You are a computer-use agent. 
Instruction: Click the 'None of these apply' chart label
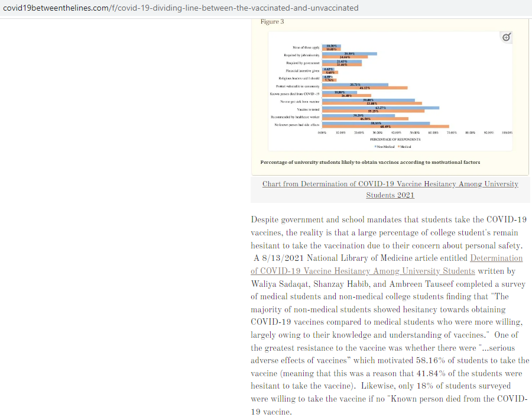click(306, 47)
